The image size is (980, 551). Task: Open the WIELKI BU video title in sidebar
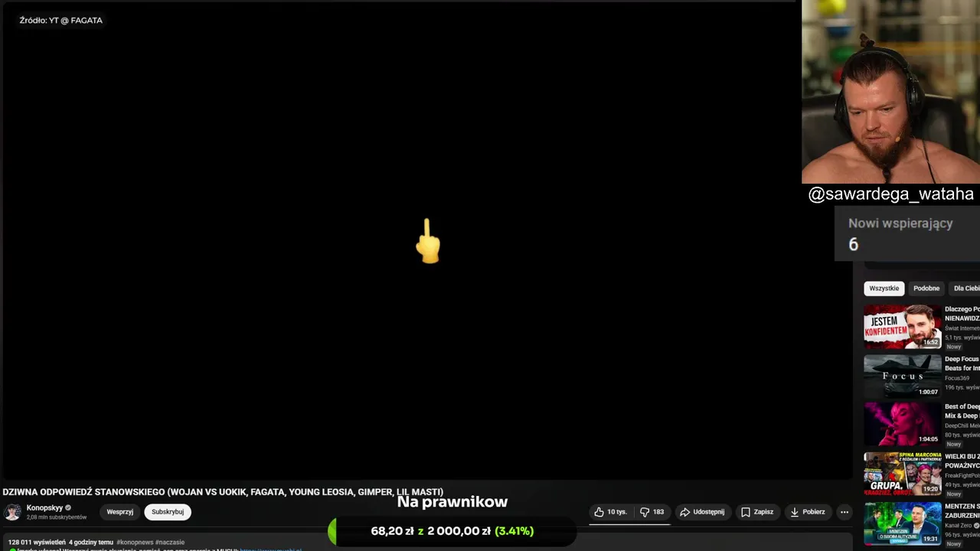click(962, 461)
